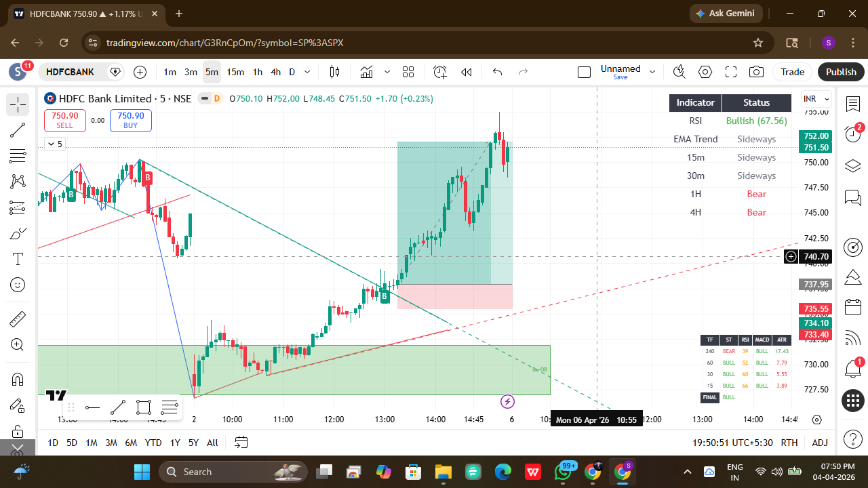
Task: Open the go to date calendar
Action: [241, 443]
